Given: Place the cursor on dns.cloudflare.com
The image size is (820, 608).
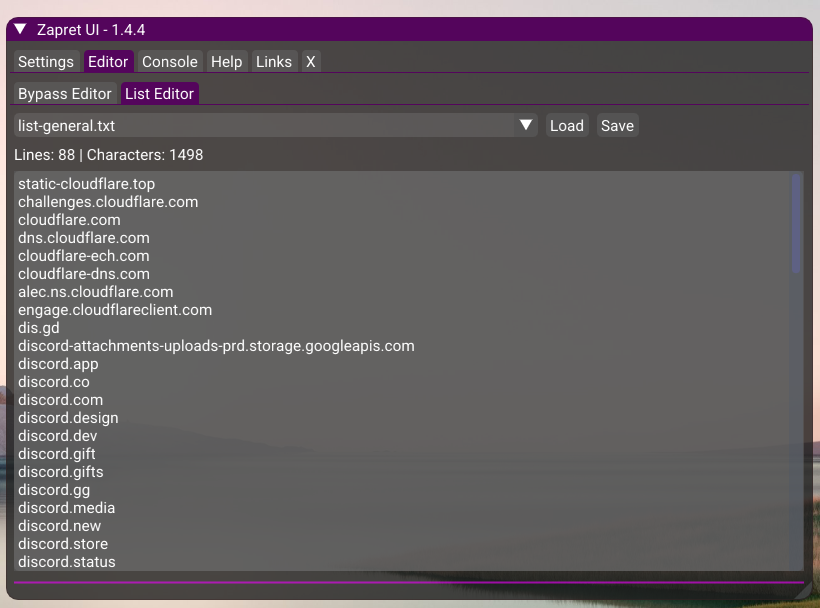Looking at the screenshot, I should point(84,238).
